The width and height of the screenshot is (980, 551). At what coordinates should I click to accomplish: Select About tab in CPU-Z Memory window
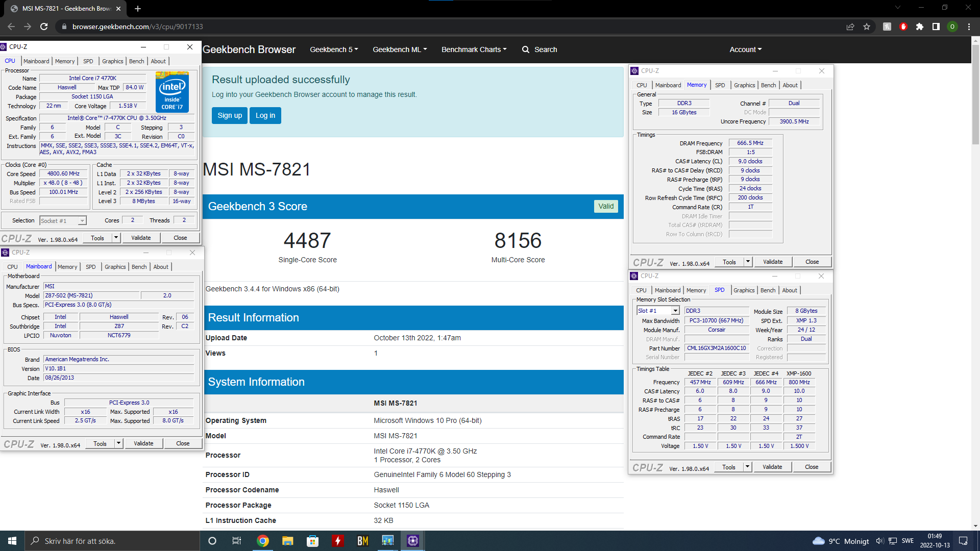pos(790,85)
